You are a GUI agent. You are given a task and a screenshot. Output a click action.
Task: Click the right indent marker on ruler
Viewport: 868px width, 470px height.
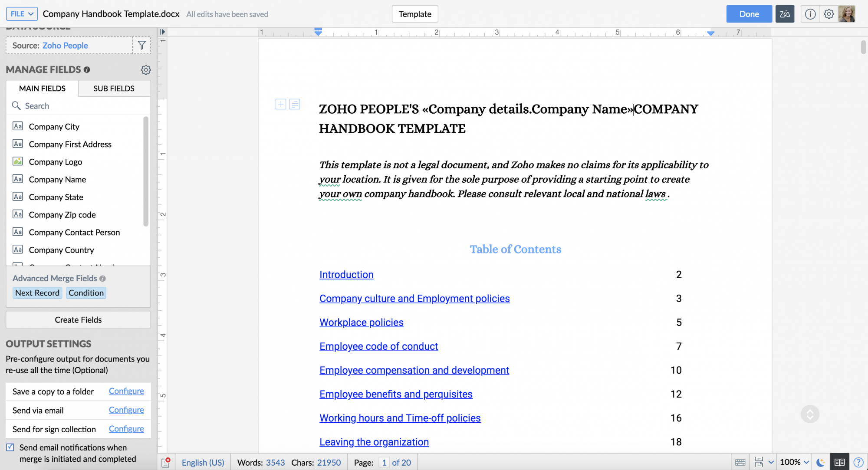(x=710, y=33)
